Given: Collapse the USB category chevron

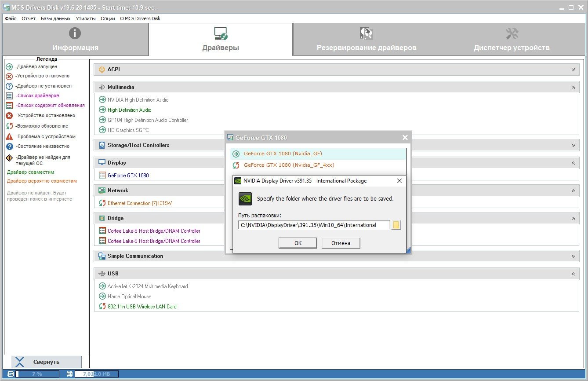Looking at the screenshot, I should tap(573, 274).
